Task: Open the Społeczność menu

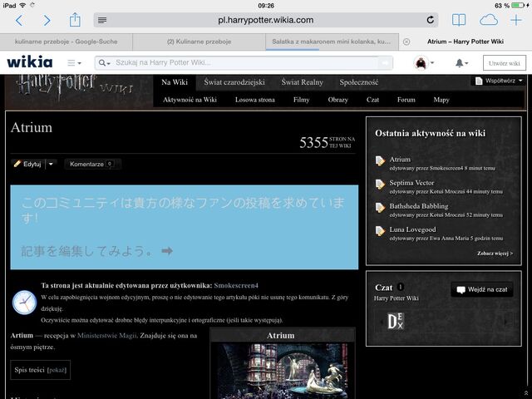Action: pyautogui.click(x=359, y=82)
